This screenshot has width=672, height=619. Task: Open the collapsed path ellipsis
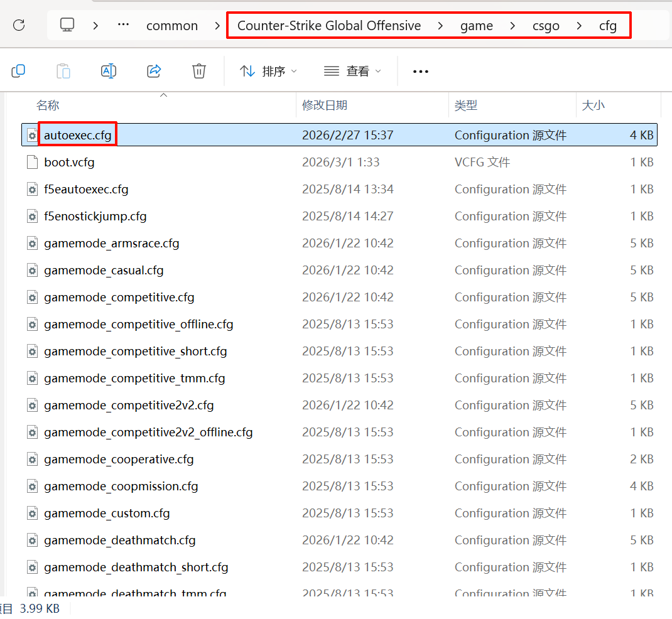(x=124, y=25)
